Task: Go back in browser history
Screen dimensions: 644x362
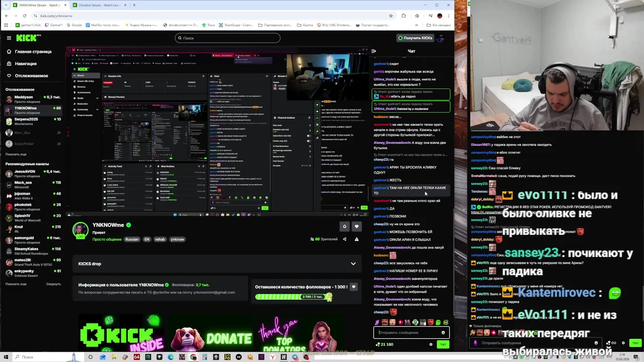Action: 6,16
